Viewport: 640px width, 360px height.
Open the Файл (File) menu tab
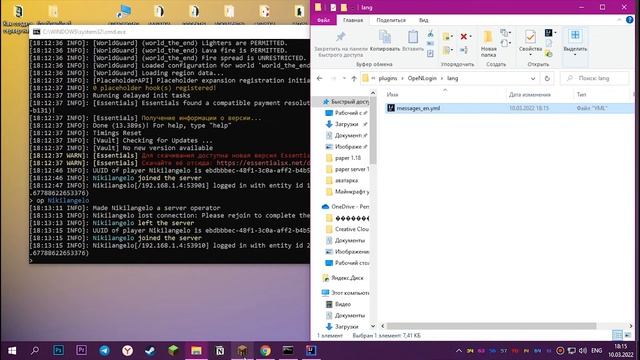(324, 20)
